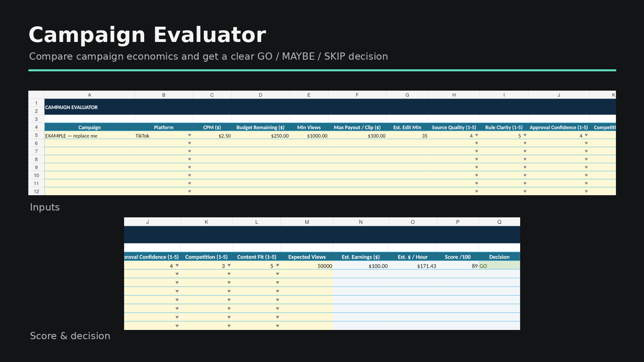Viewport: 644px width, 362px height.
Task: Click the 'Max Payout / Clip ($)' header cell
Action: click(357, 127)
